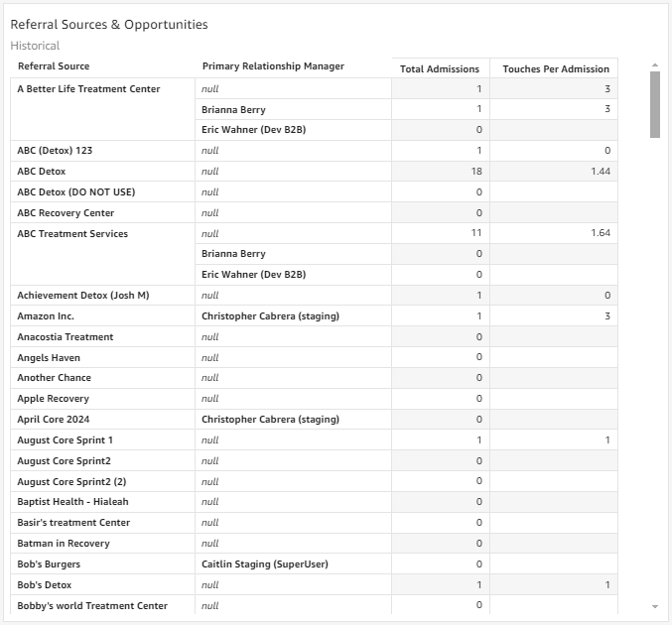Viewport: 672px width, 625px height.
Task: Click the scrollbar up arrow
Action: (655, 65)
